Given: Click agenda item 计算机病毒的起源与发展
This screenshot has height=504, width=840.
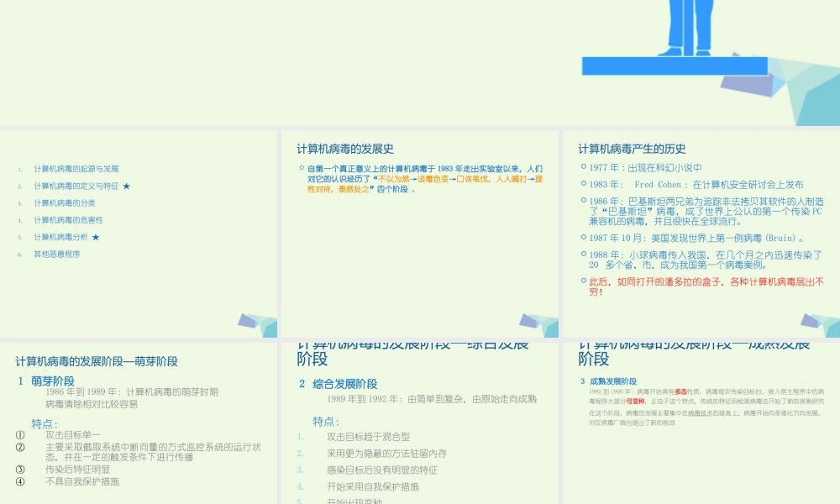Looking at the screenshot, I should coord(76,169).
